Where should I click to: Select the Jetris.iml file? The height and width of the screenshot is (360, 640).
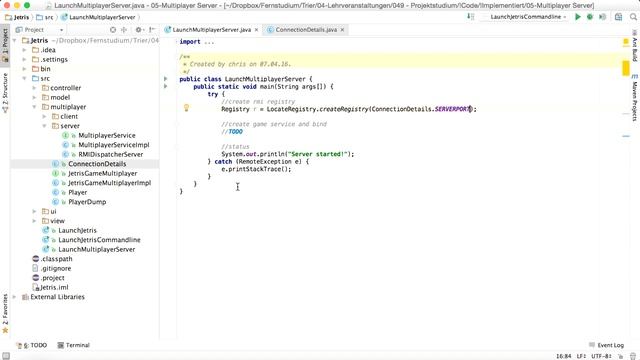[x=54, y=287]
